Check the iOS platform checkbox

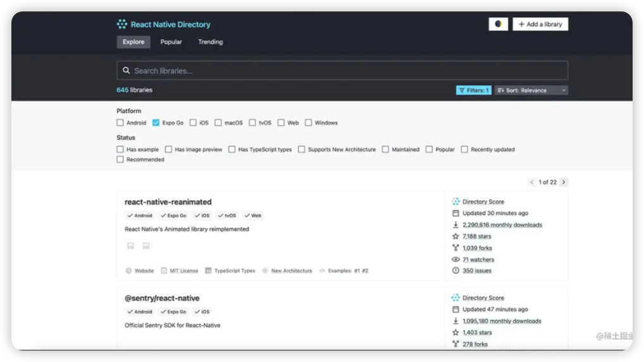coord(193,123)
